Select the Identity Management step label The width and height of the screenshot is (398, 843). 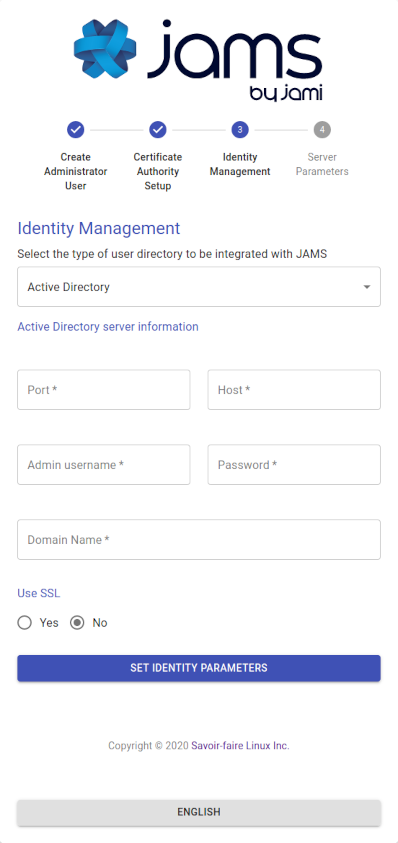240,165
